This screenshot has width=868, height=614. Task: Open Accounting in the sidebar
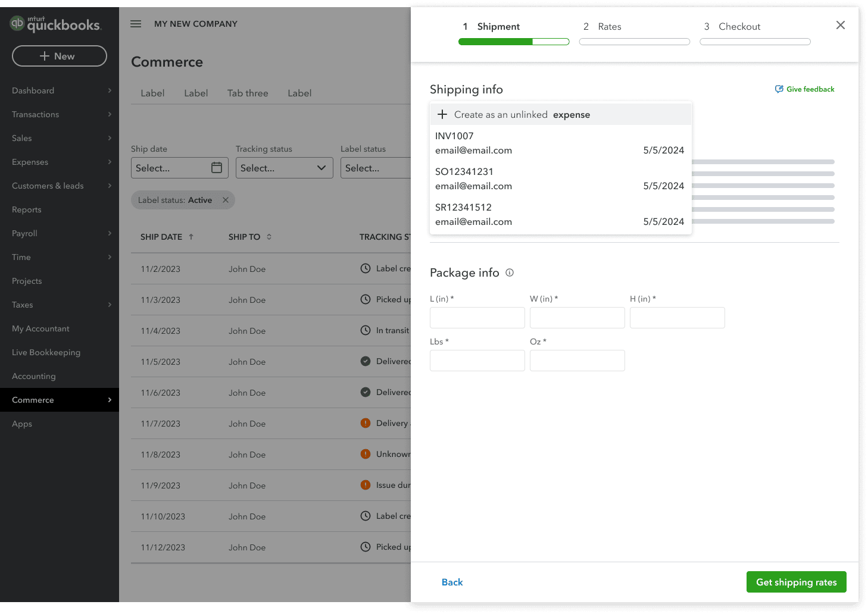(60, 376)
